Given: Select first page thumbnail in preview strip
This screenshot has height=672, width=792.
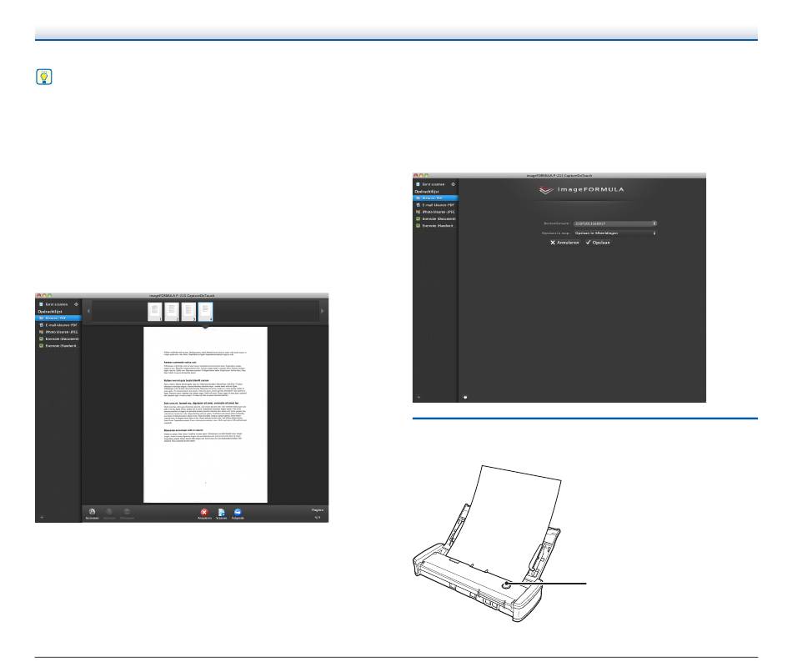Looking at the screenshot, I should (x=155, y=311).
